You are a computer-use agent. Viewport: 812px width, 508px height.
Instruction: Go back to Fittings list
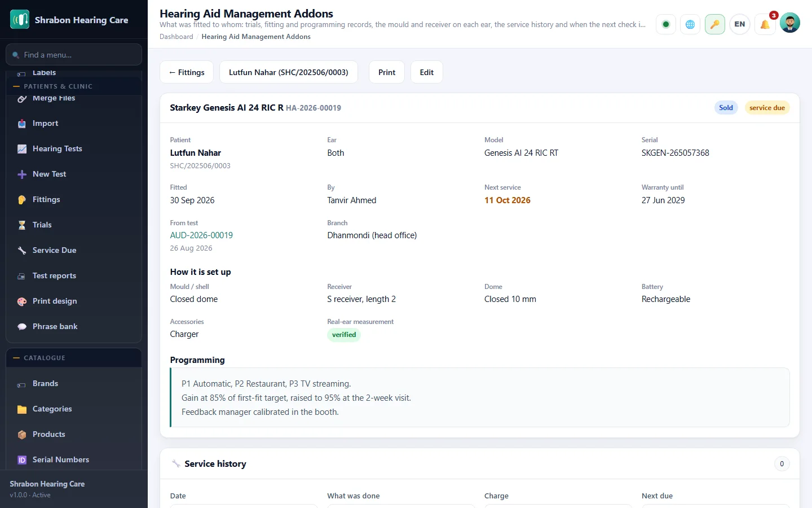(x=187, y=72)
